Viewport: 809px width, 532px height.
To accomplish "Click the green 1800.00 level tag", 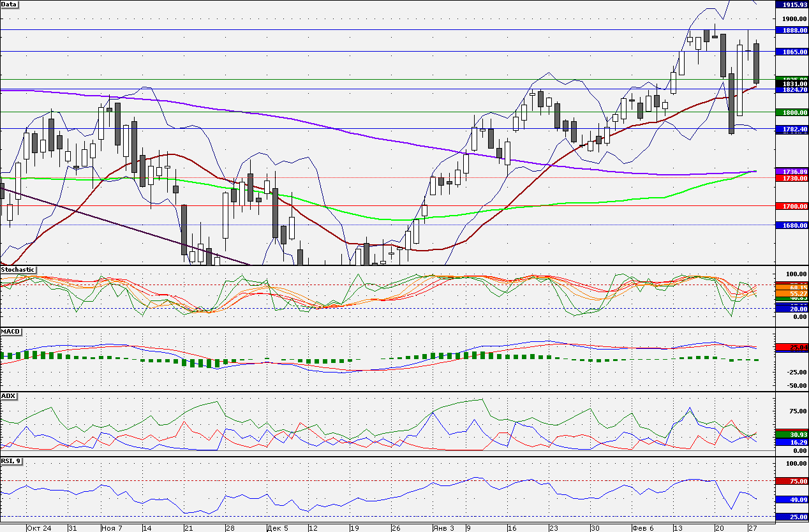I will [x=791, y=112].
